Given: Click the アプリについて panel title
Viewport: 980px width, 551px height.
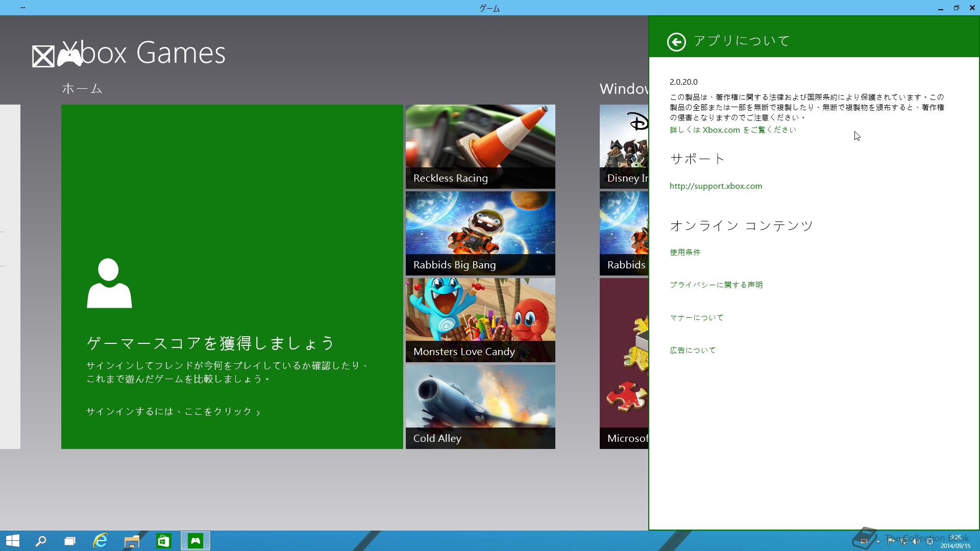Looking at the screenshot, I should [x=742, y=41].
